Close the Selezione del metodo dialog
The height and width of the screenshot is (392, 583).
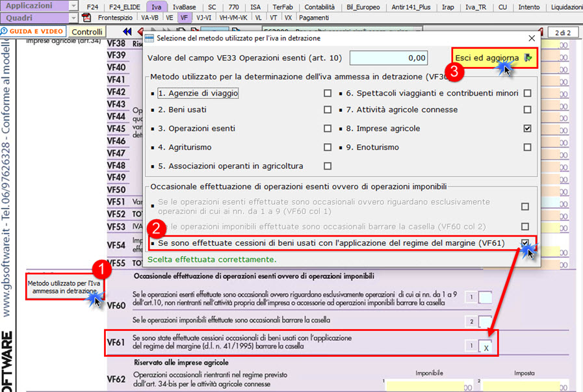[532, 38]
